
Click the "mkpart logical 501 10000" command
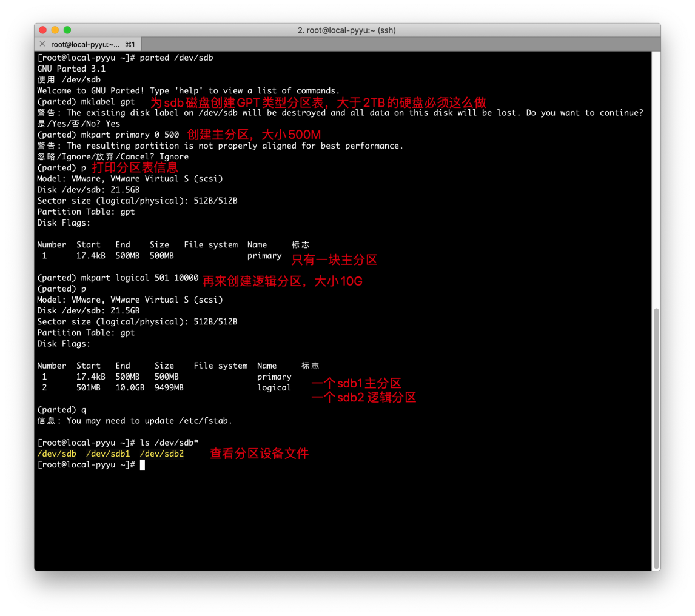click(x=139, y=278)
